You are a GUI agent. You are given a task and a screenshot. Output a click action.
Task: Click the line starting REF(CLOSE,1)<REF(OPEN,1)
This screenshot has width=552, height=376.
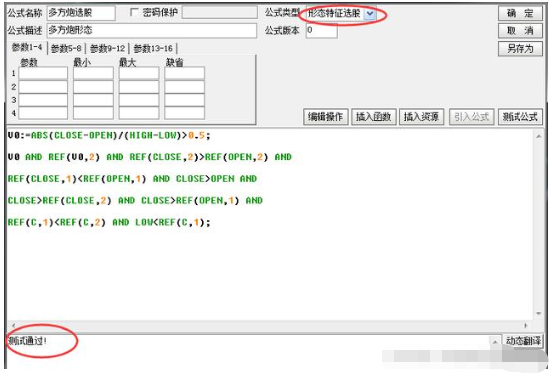click(132, 179)
